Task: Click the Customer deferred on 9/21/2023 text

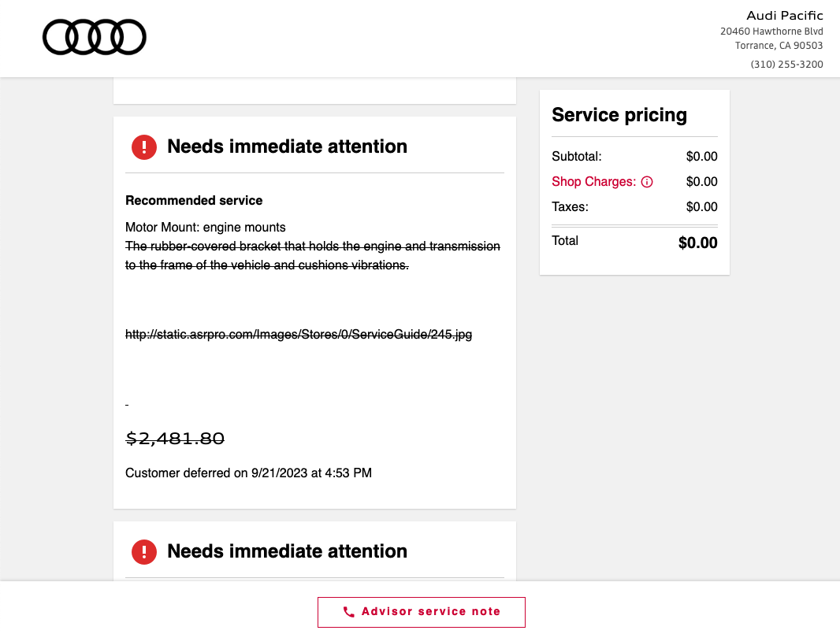Action: pyautogui.click(x=248, y=473)
